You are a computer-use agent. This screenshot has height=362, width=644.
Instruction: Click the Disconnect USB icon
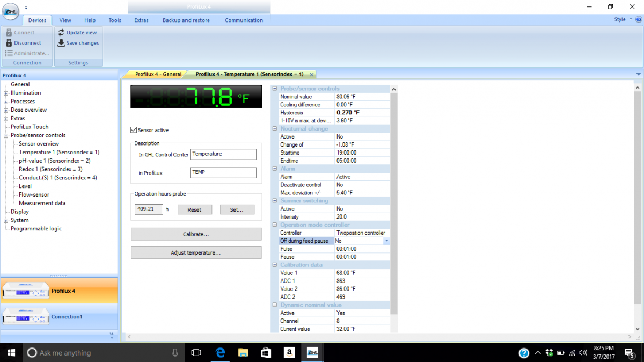pos(9,43)
